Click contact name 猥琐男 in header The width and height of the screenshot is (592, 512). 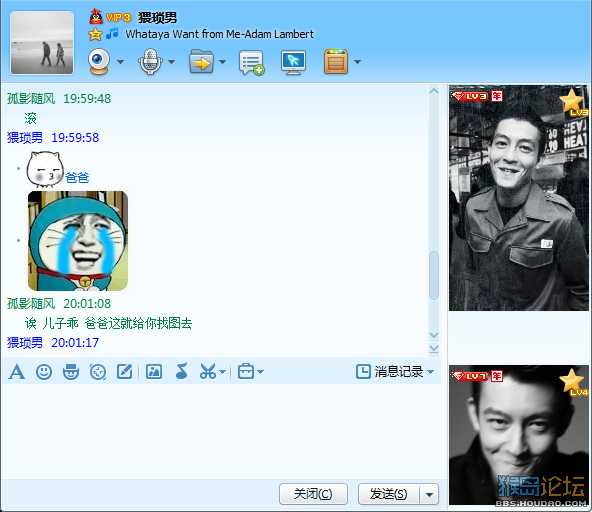pyautogui.click(x=157, y=17)
